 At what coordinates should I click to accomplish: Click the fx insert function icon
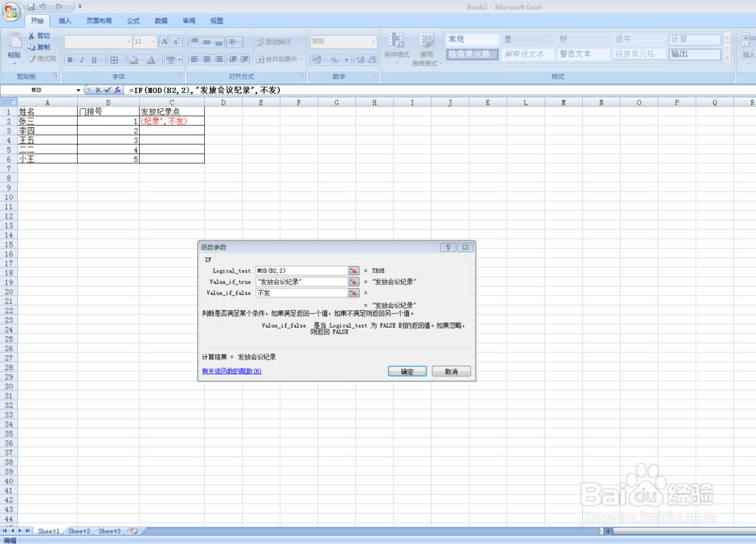(117, 90)
